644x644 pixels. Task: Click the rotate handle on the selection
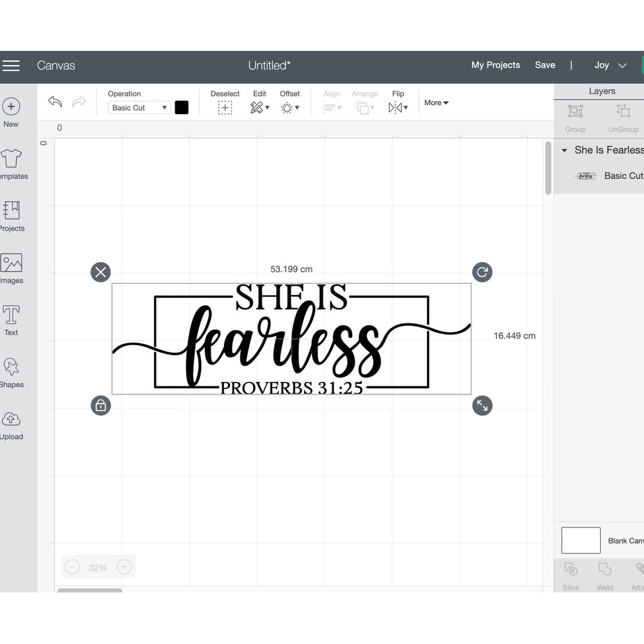coord(482,272)
